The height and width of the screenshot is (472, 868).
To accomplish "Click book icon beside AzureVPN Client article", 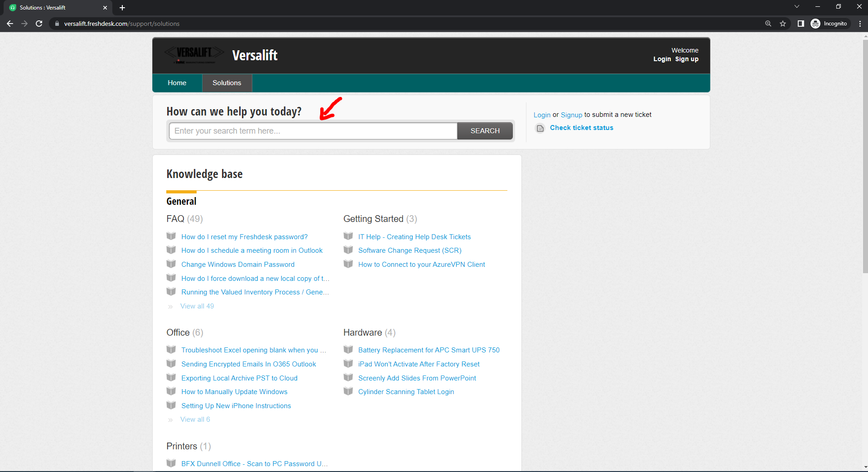I will click(348, 264).
